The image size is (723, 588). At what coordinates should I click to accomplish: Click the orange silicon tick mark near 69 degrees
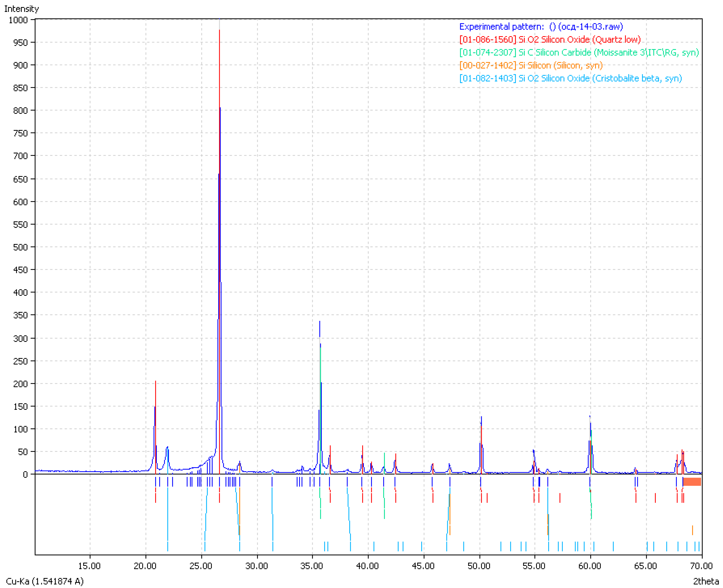tap(692, 530)
